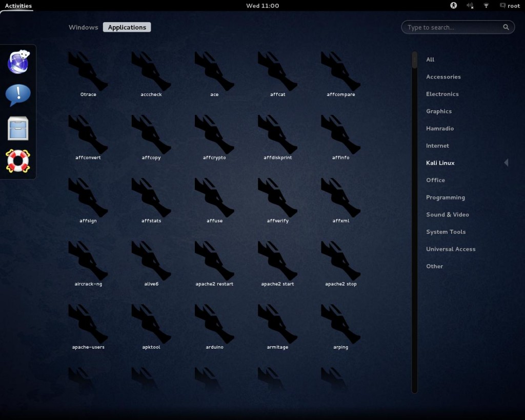Image resolution: width=525 pixels, height=420 pixels.
Task: Open the accessibility menu in top bar
Action: point(453,6)
